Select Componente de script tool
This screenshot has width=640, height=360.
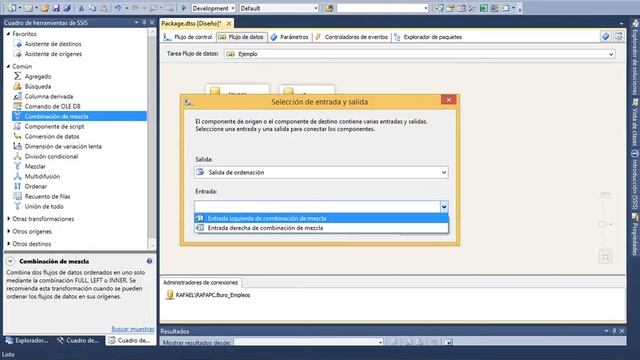[54, 127]
